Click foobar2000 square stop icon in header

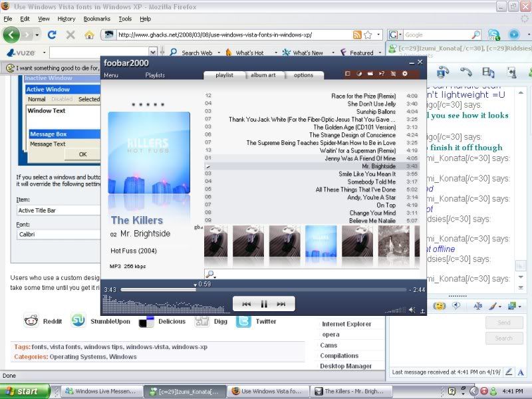pos(348,74)
